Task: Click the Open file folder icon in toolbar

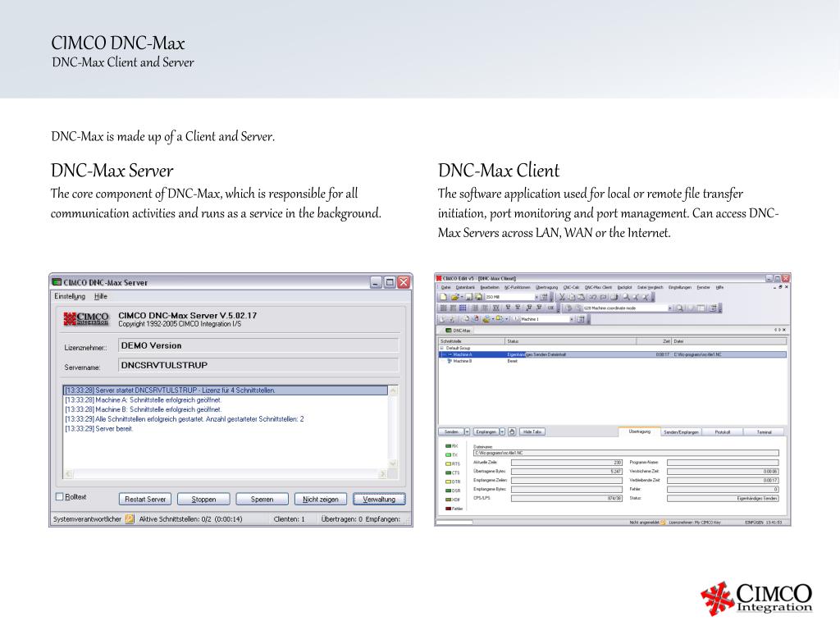Action: pyautogui.click(x=454, y=297)
